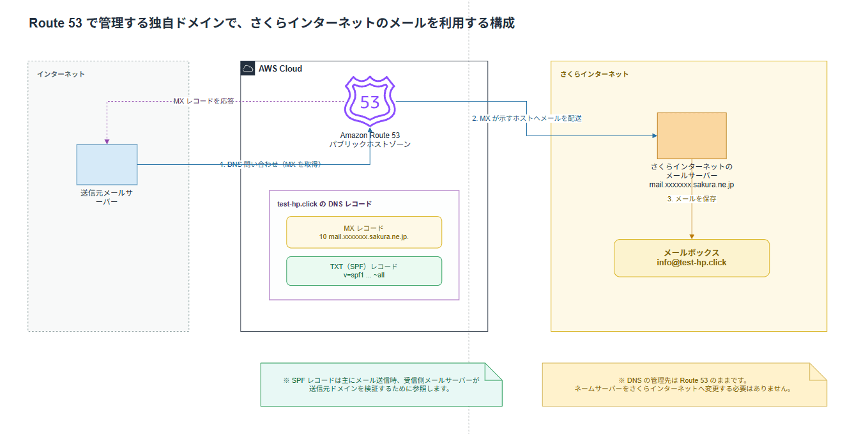Image resolution: width=868 pixels, height=434 pixels.
Task: Select the 'MX レコードを応答' arrow label
Action: (204, 101)
